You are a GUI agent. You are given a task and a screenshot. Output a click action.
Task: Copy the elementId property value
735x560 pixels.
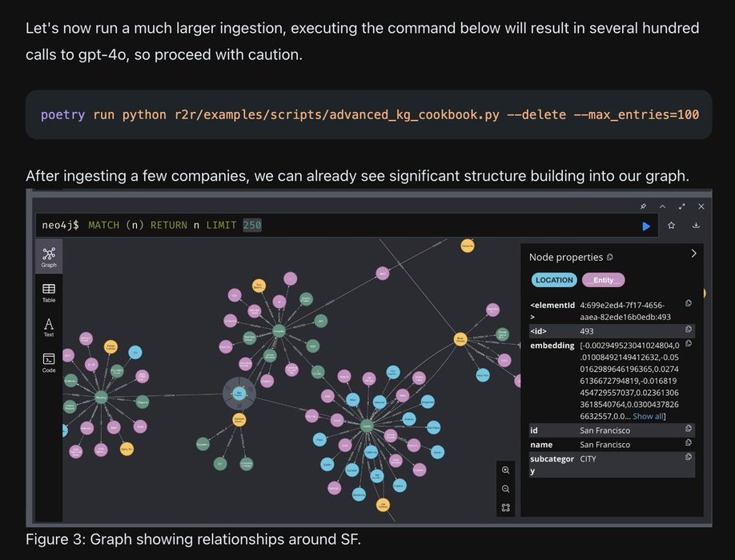[688, 303]
